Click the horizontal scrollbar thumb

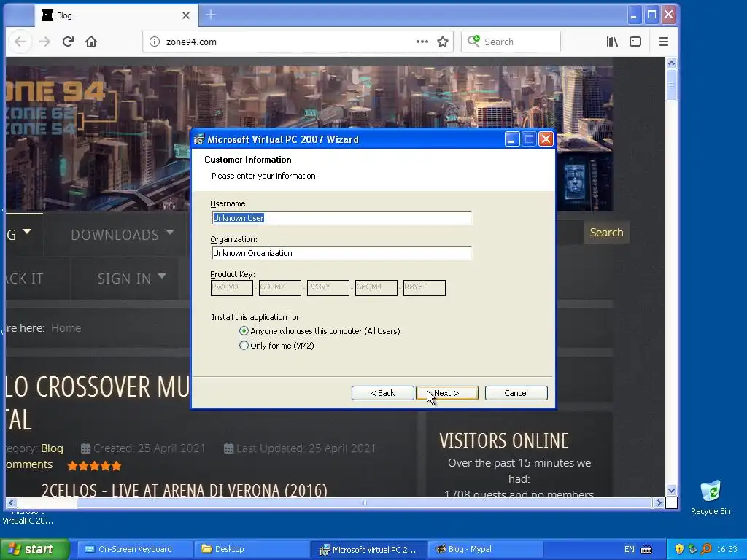tap(364, 502)
